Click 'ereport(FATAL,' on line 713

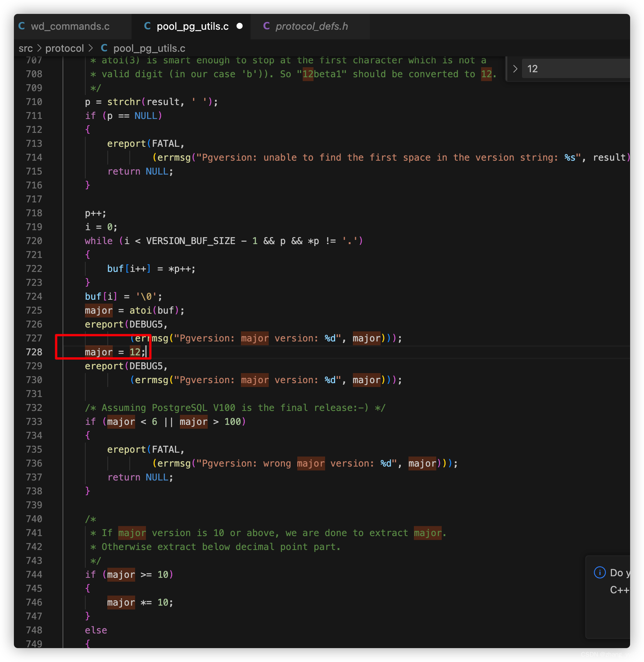tap(146, 143)
